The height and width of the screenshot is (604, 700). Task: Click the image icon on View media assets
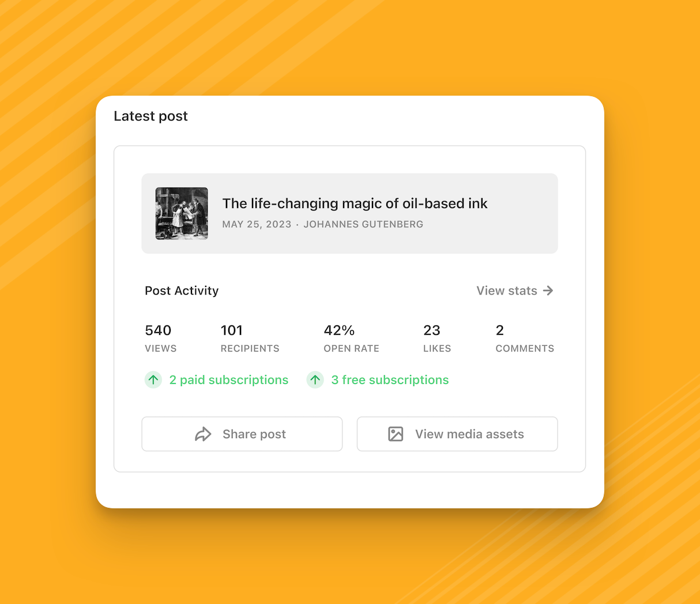coord(396,434)
